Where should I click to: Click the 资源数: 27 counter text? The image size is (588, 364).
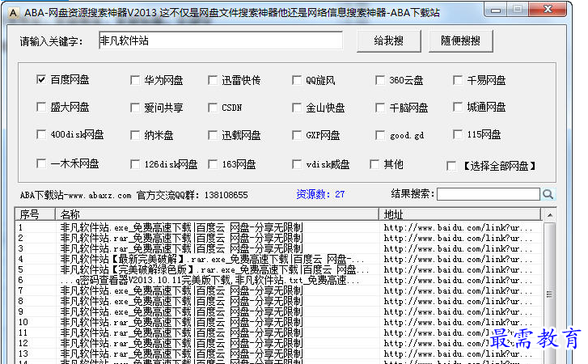coord(320,194)
